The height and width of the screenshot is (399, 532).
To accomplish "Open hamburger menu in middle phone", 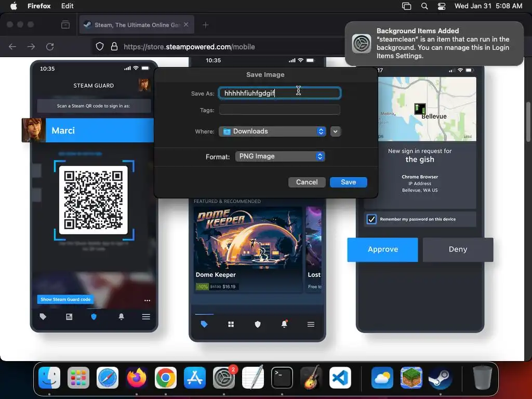I will tap(311, 324).
